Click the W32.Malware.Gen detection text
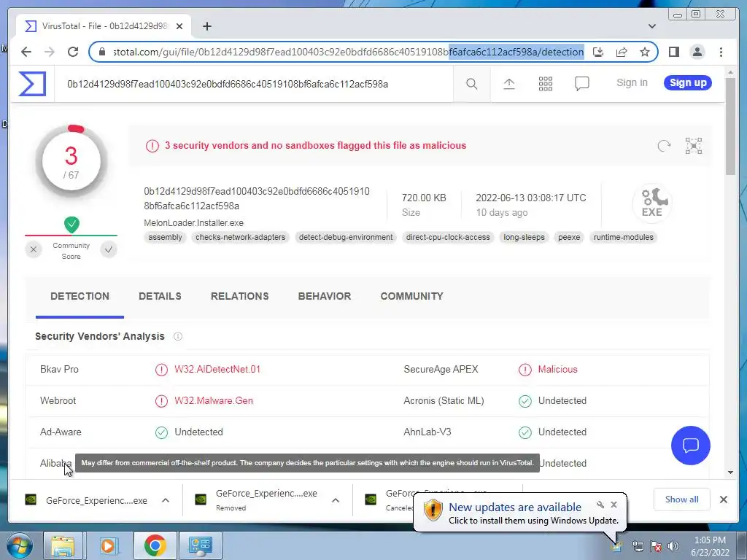Screen dimensions: 747x560 pyautogui.click(x=214, y=401)
